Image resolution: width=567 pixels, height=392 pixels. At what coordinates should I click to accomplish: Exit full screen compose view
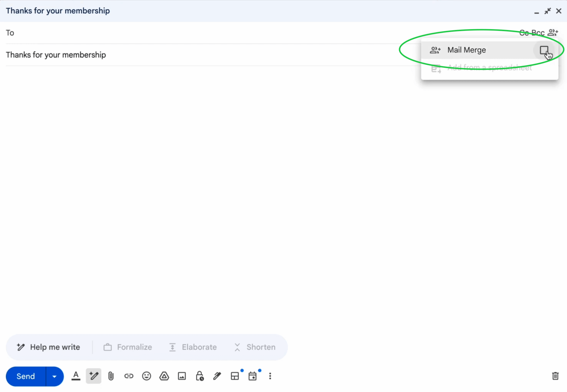(547, 11)
